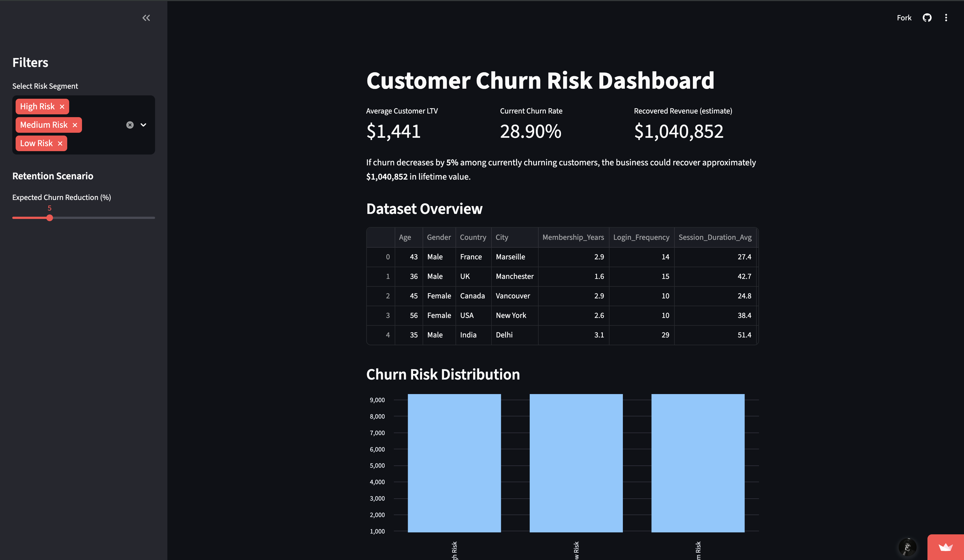
Task: Select row index 0 in table
Action: 381,257
